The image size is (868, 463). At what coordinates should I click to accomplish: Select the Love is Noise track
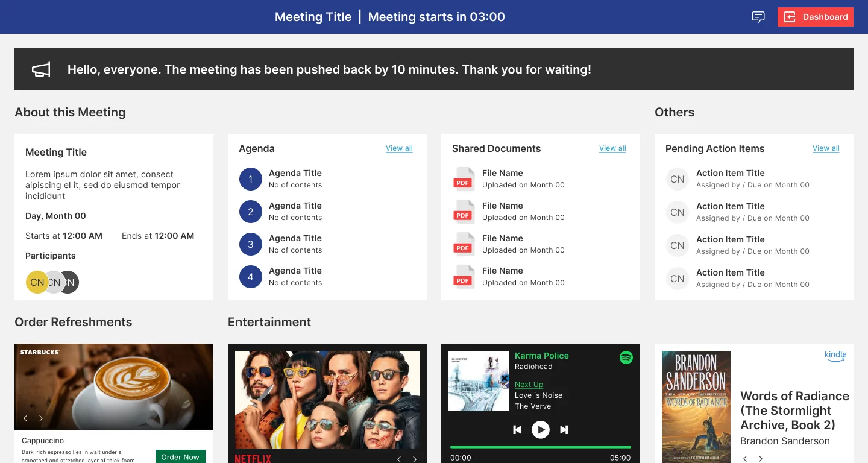click(538, 395)
